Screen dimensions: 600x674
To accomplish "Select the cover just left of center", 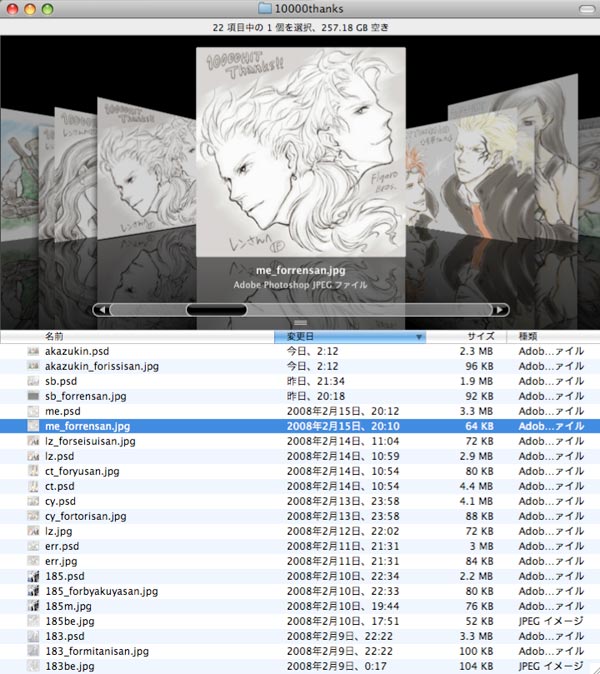I will (x=147, y=170).
